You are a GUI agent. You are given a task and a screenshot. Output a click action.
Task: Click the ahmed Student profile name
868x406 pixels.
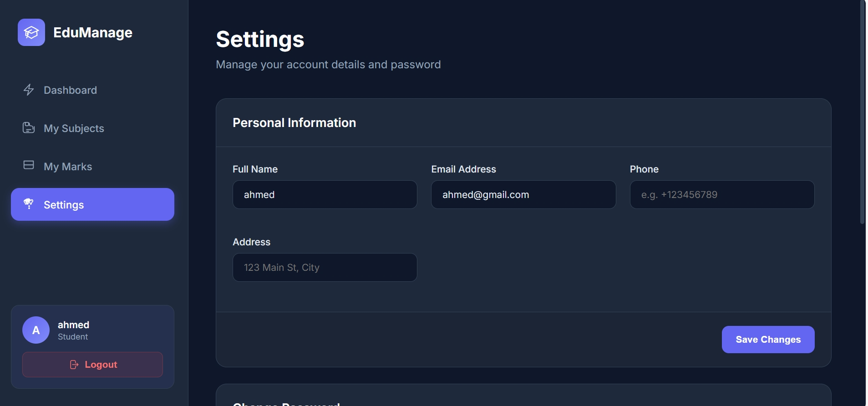pos(73,325)
